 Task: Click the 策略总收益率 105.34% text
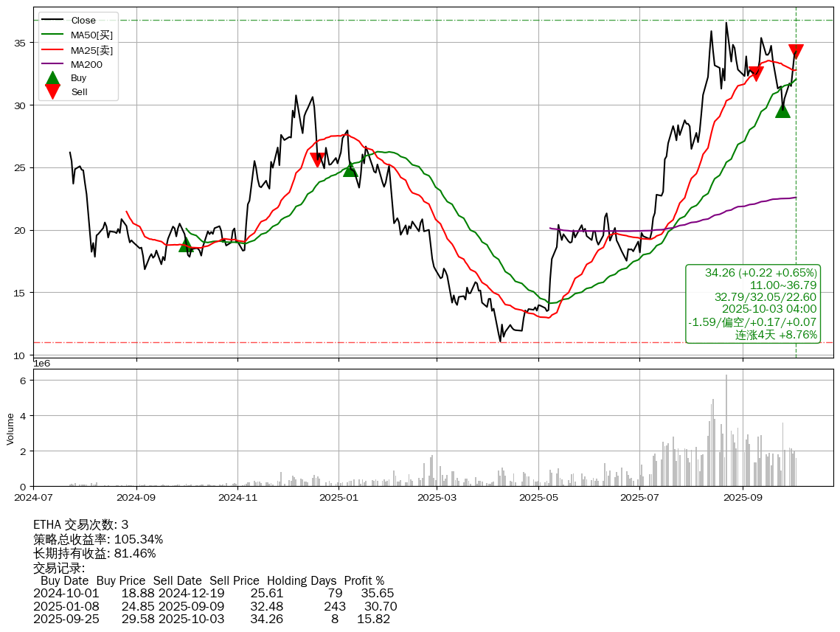[98, 539]
